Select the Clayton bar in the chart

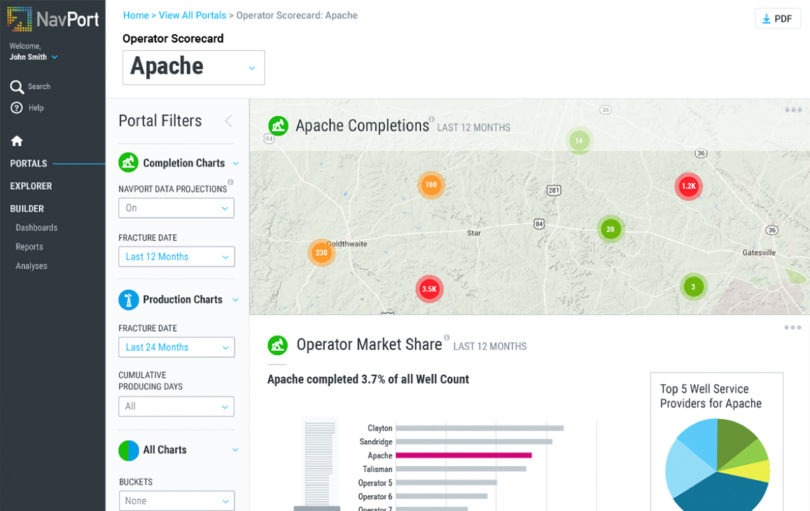pyautogui.click(x=479, y=428)
